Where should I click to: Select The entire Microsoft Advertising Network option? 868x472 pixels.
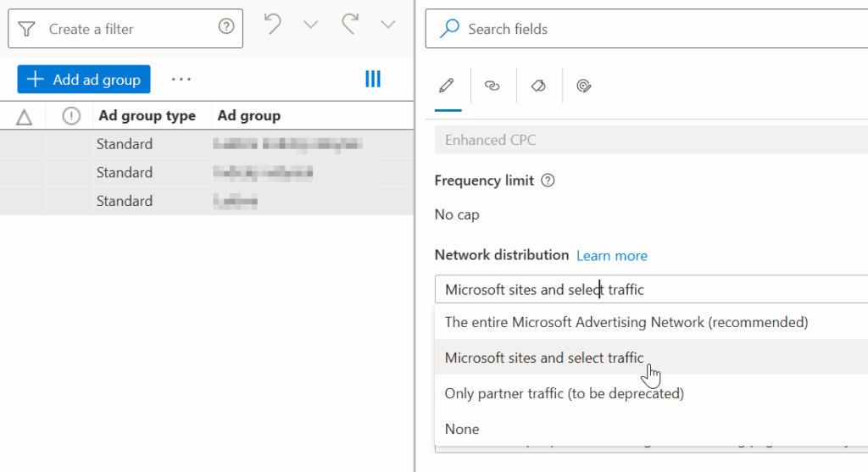click(651, 322)
